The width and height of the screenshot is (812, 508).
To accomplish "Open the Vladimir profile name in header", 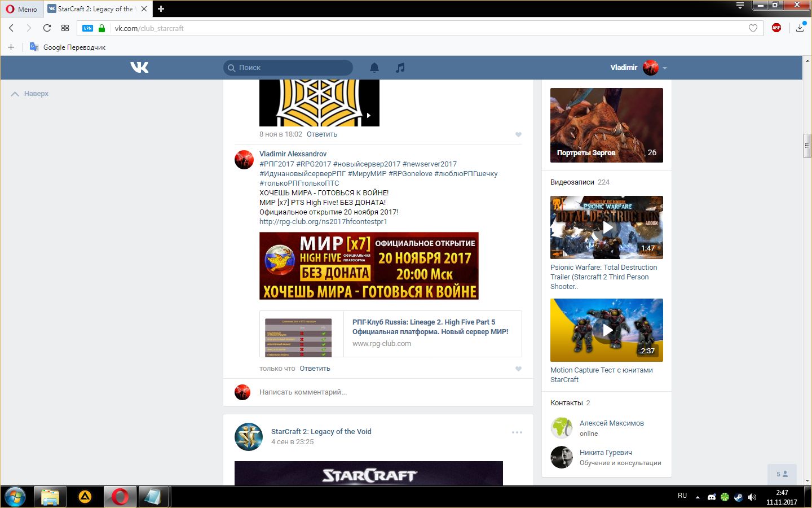I will (x=624, y=67).
